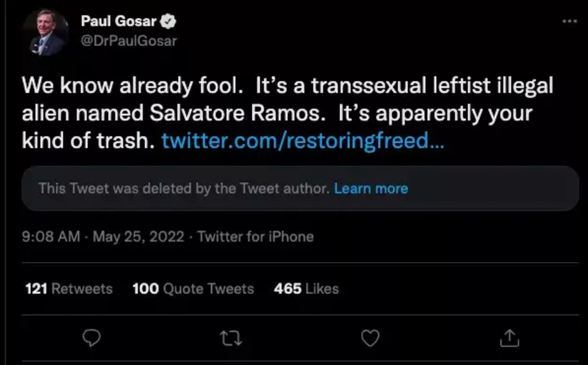Click the May 25, 2022 date

click(139, 237)
